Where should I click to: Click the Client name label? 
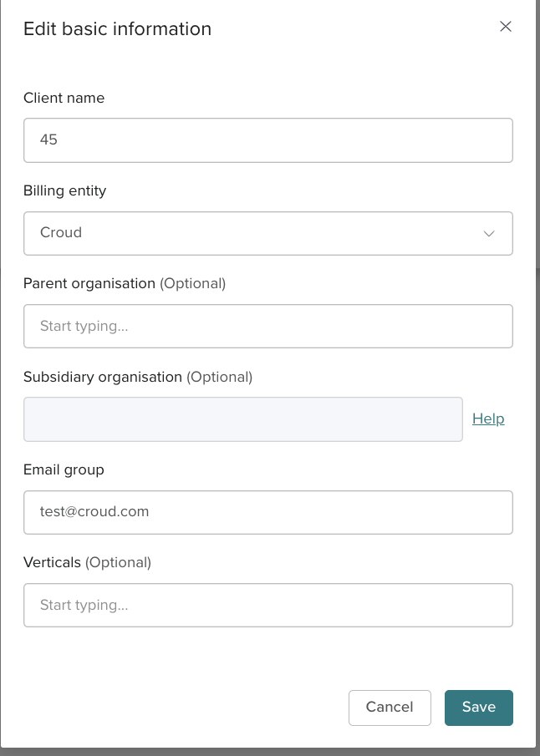(x=64, y=98)
